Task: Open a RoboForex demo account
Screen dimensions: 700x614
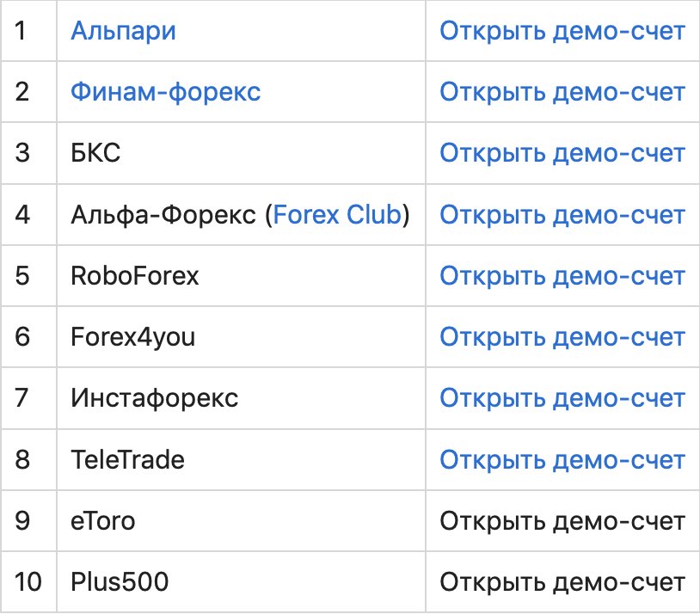Action: click(562, 275)
